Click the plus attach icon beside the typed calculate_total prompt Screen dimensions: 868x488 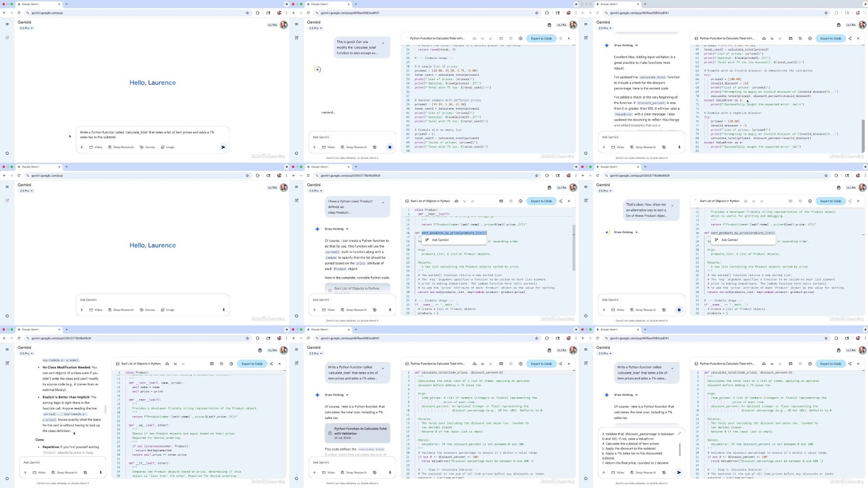click(x=81, y=147)
